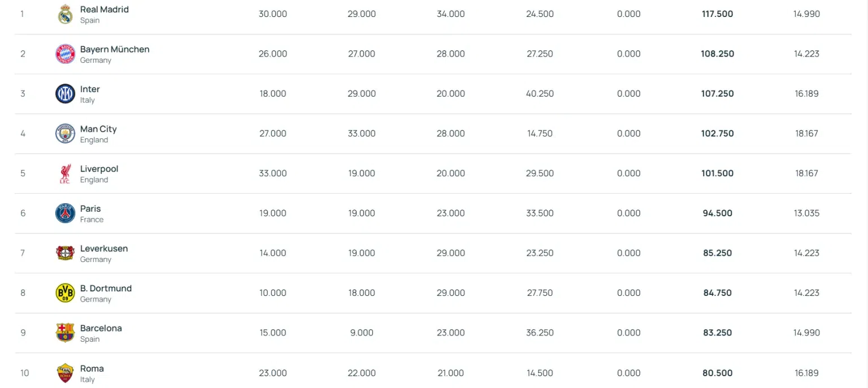
Task: Select the Roma team name
Action: [92, 368]
